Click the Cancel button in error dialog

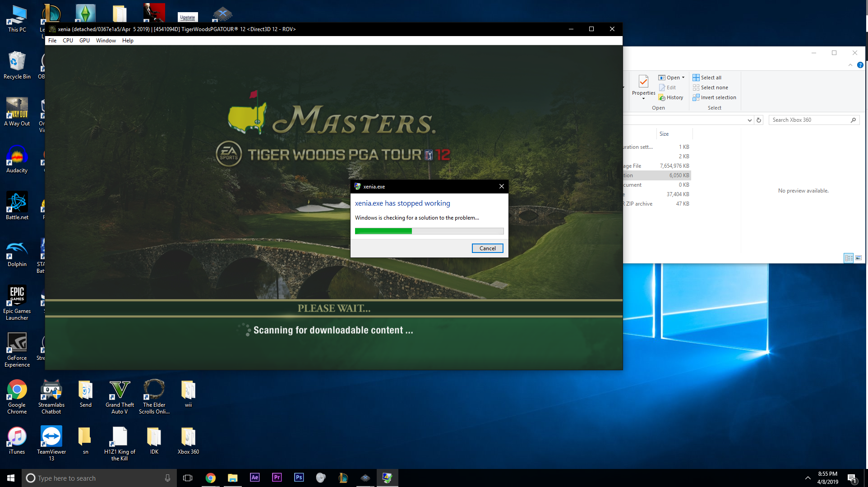487,248
